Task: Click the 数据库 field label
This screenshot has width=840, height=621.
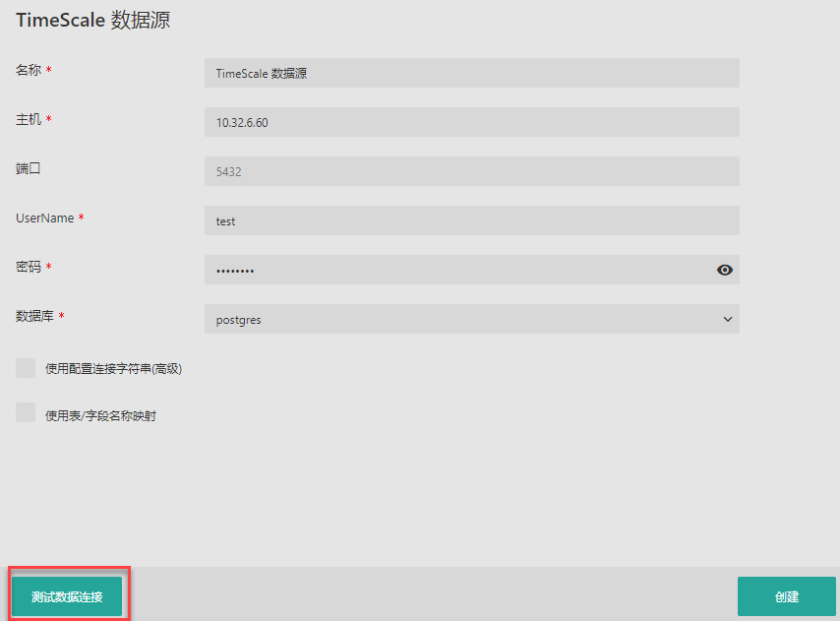Action: click(33, 316)
